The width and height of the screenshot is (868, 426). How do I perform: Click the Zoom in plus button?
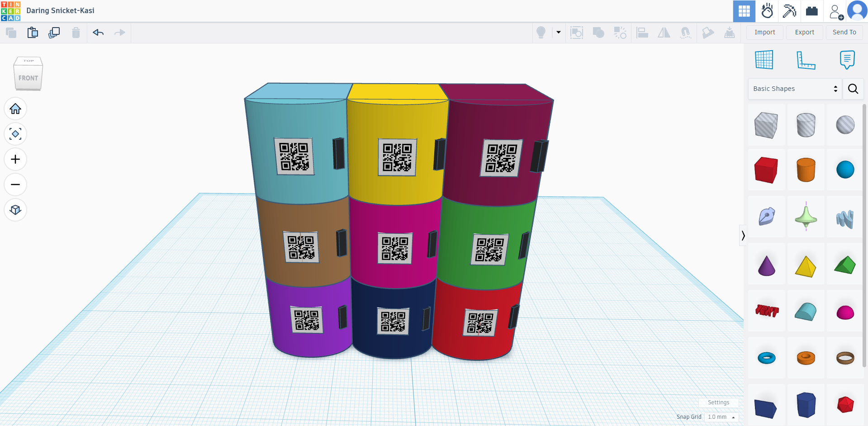[x=15, y=160]
